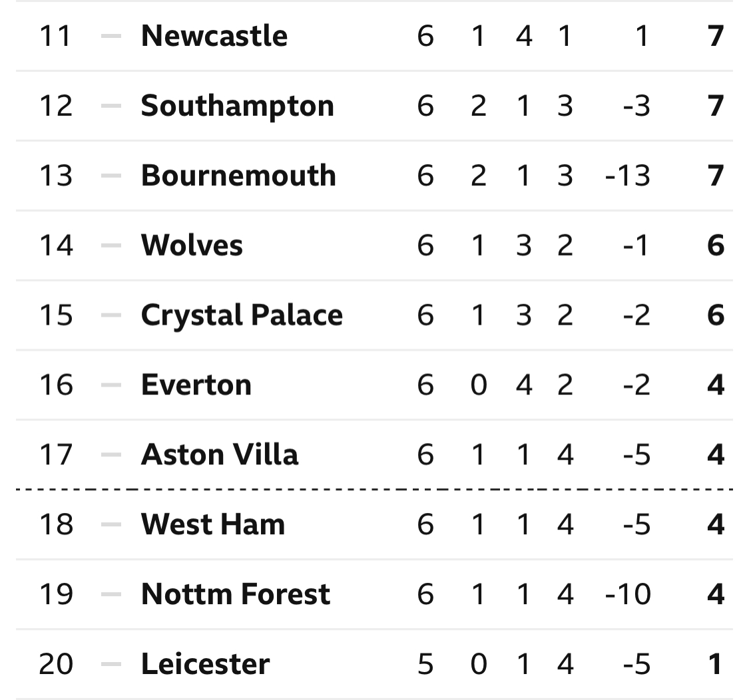749x700 pixels.
Task: Click the position indicator dash beside Bournemouth
Action: click(111, 175)
